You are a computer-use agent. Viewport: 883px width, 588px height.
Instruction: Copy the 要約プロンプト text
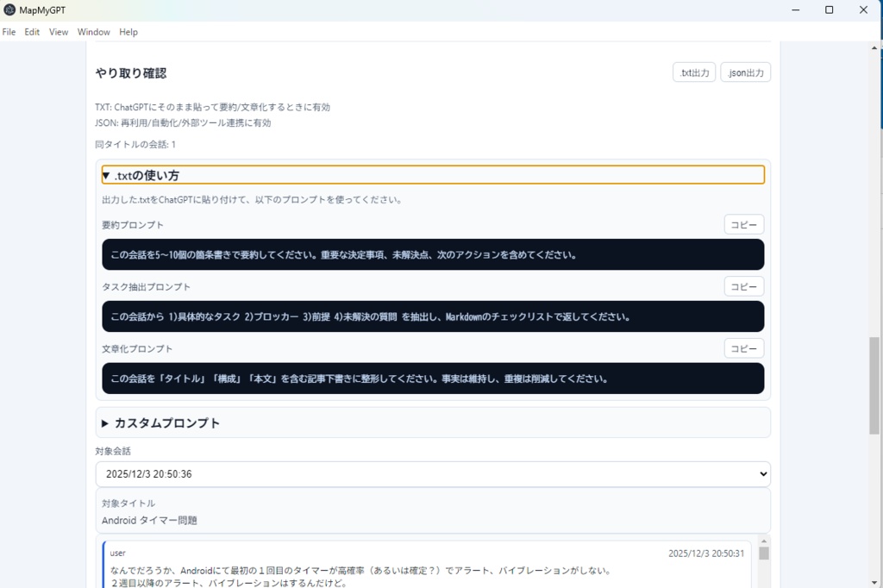(x=743, y=224)
